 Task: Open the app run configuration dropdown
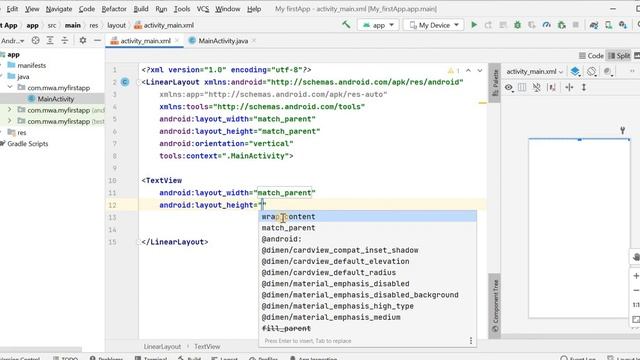coord(378,25)
